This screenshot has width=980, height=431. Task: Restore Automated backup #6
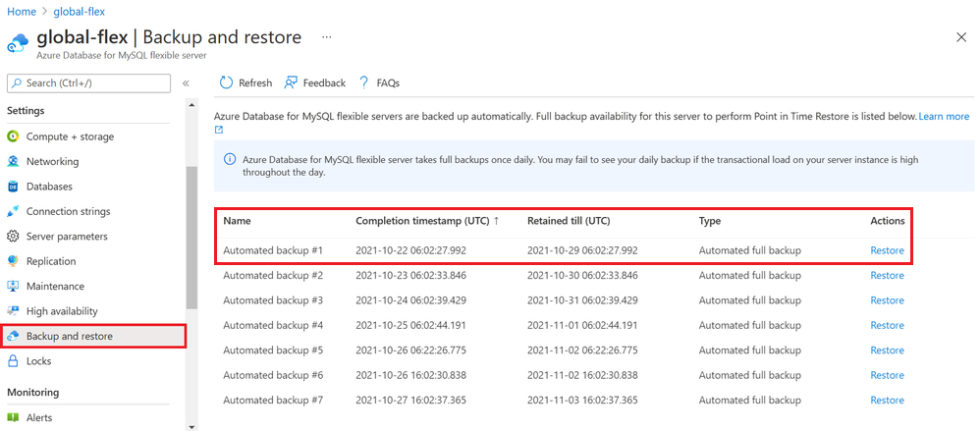pyautogui.click(x=887, y=375)
